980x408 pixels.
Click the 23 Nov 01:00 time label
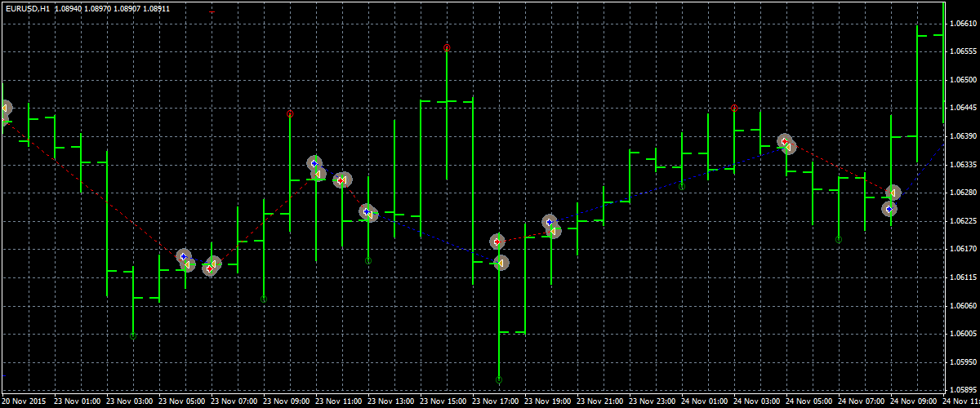tap(77, 401)
